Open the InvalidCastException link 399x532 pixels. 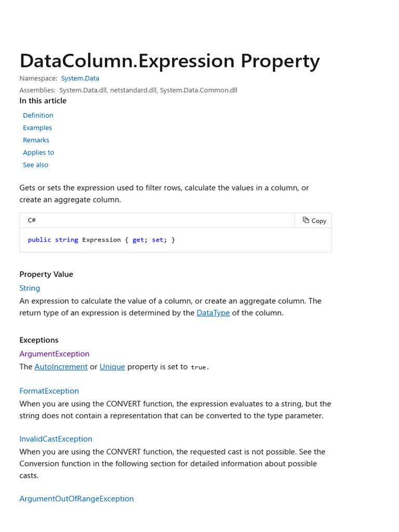[x=56, y=438]
